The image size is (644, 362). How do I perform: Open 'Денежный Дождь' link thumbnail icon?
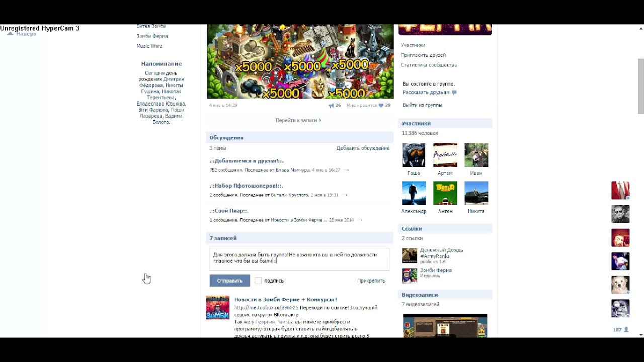410,255
